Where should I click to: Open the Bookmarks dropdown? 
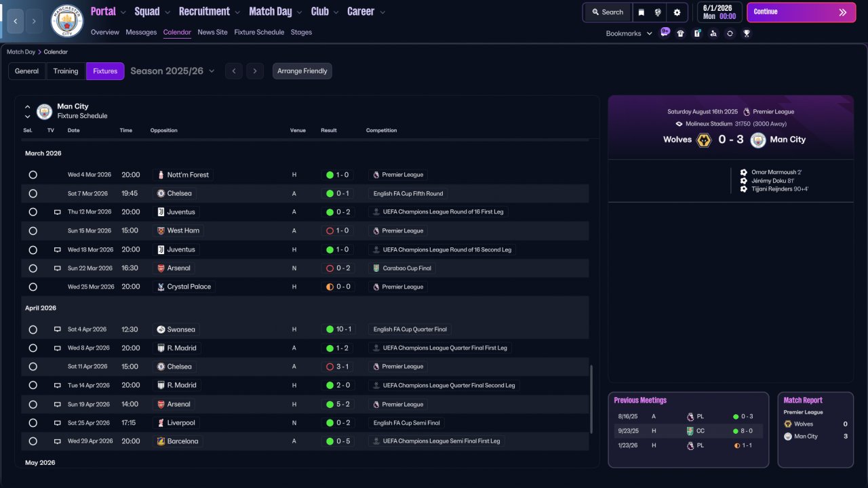[629, 33]
